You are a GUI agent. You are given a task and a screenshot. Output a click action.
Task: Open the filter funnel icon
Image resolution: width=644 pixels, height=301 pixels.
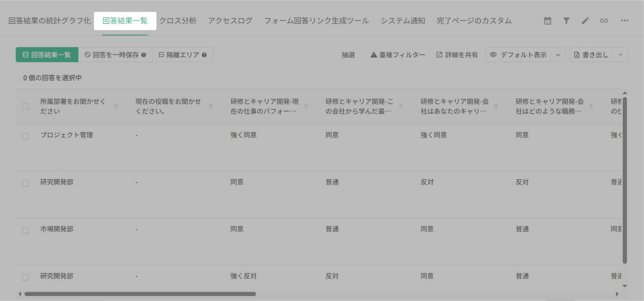566,21
